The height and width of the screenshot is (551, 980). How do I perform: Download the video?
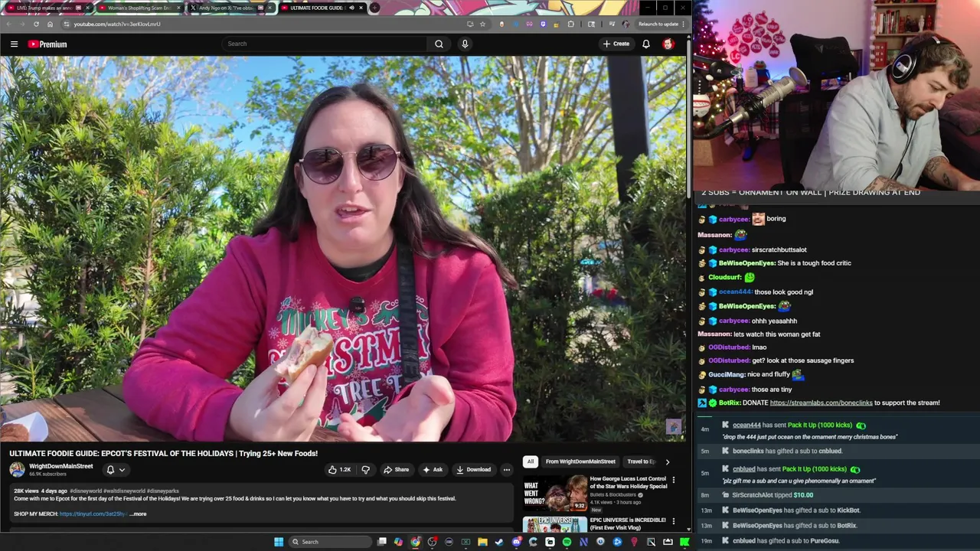click(x=473, y=470)
